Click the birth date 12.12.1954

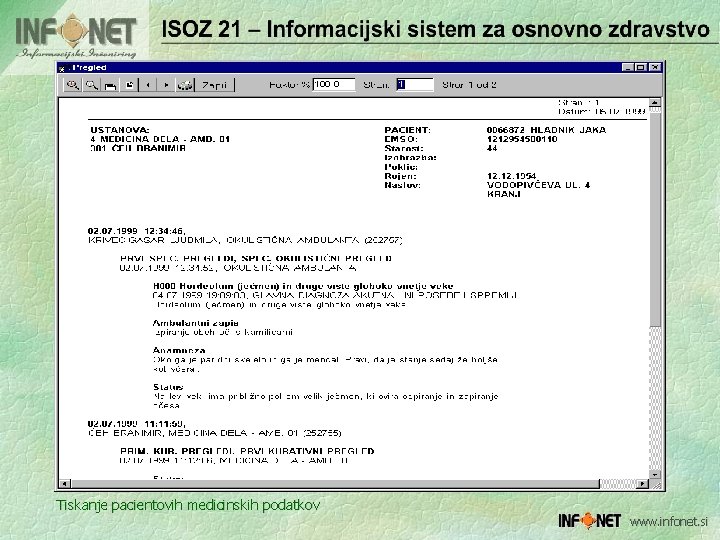click(x=512, y=176)
